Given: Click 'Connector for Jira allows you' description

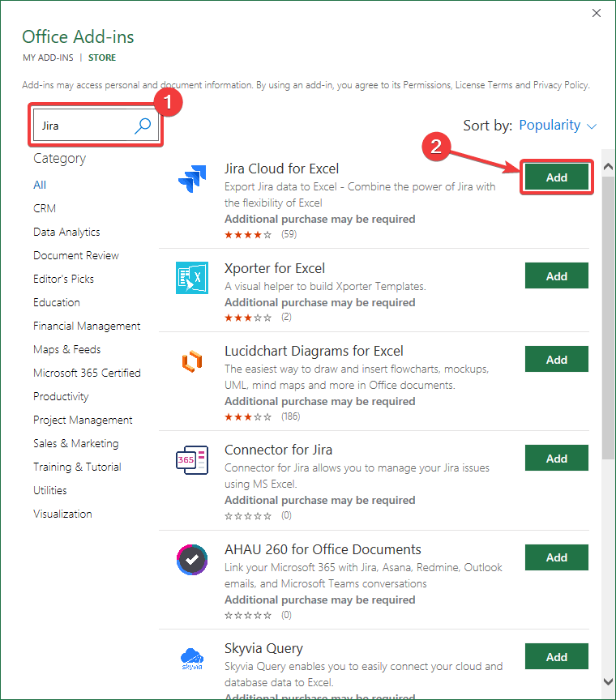Looking at the screenshot, I should click(357, 476).
